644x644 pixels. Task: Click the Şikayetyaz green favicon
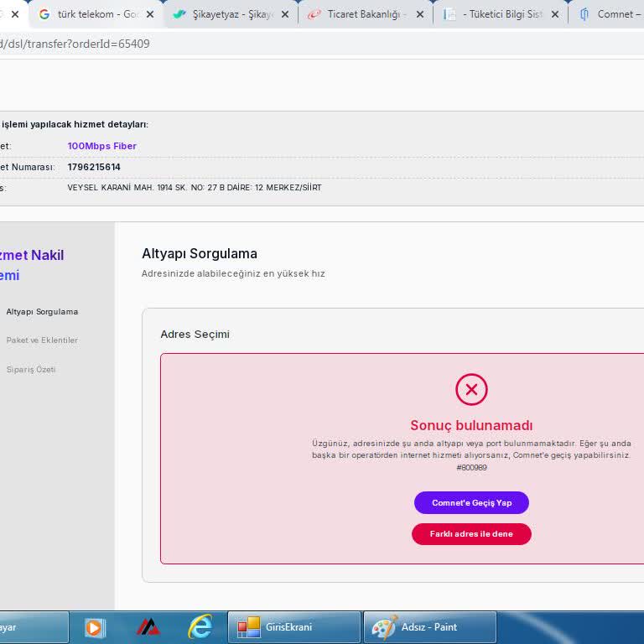click(179, 15)
